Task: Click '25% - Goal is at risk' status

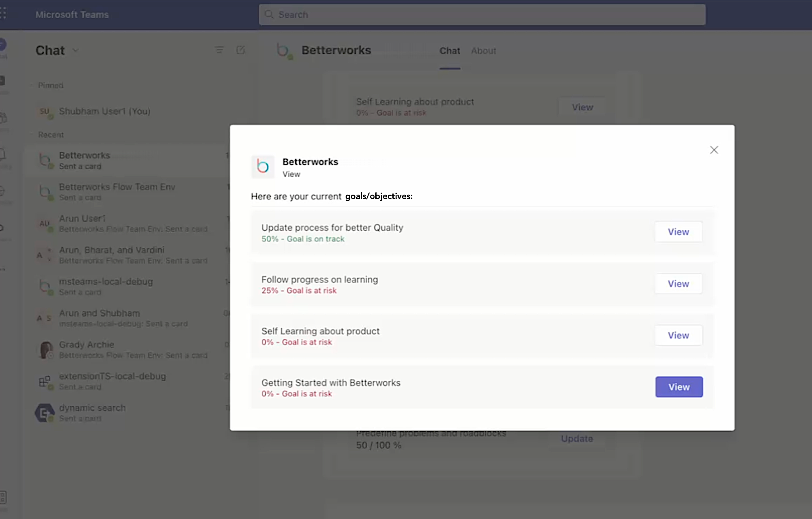Action: (299, 291)
